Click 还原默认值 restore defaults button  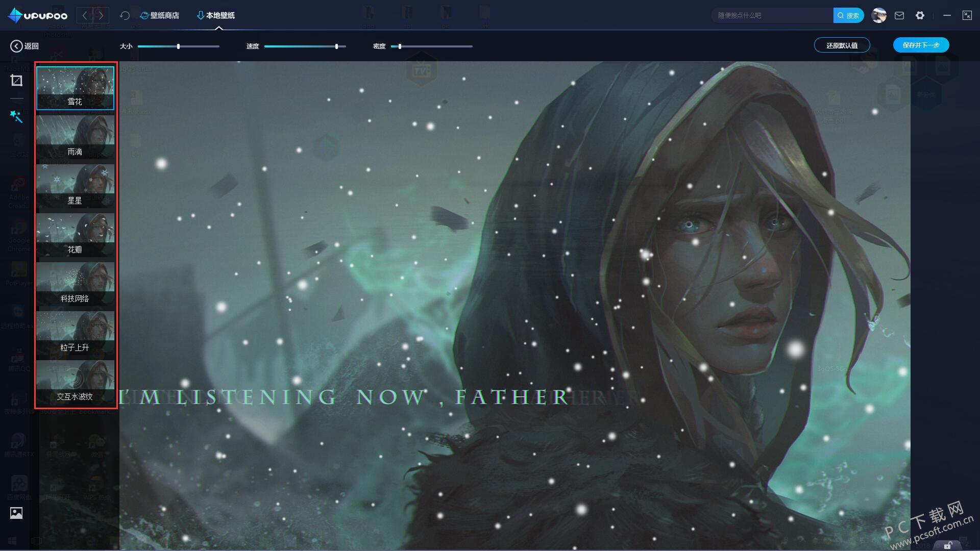[x=842, y=45]
